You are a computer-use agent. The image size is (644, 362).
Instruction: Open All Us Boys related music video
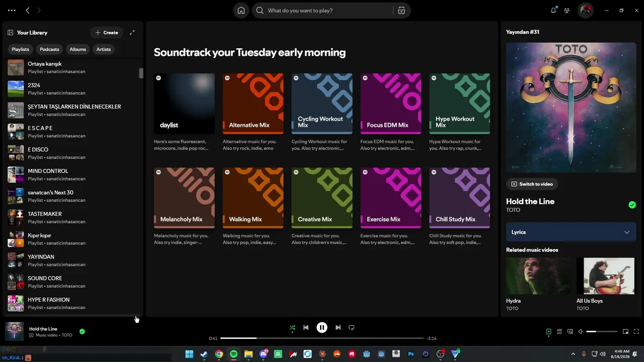[606, 285]
